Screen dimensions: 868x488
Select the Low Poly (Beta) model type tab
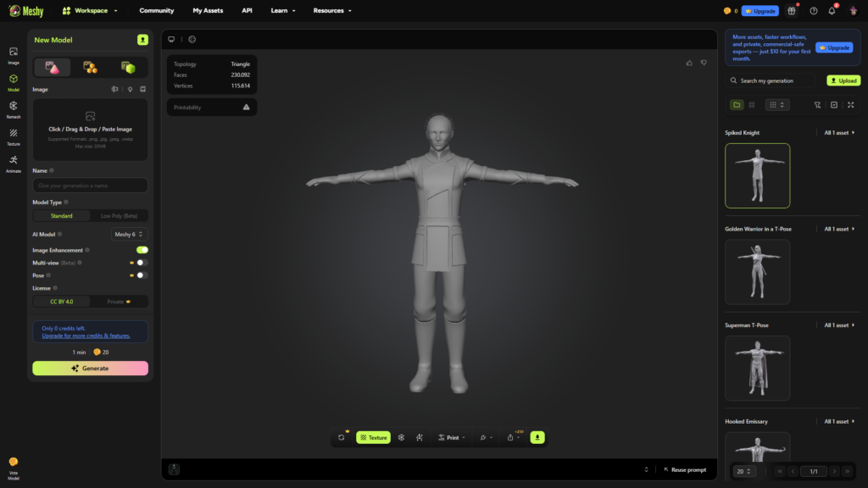[x=119, y=216]
